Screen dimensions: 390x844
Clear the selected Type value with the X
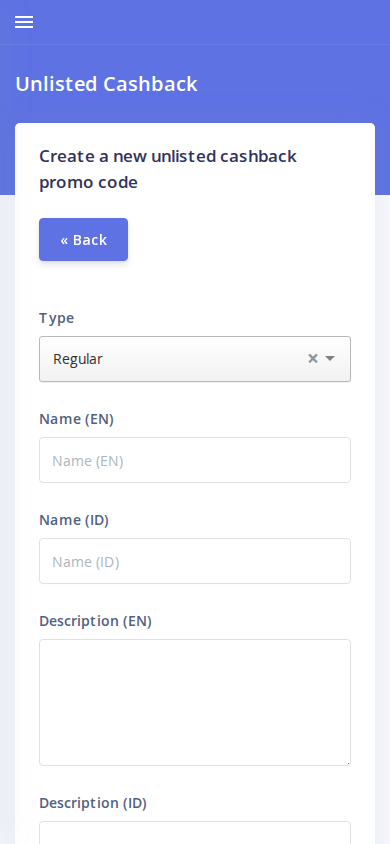tap(313, 358)
